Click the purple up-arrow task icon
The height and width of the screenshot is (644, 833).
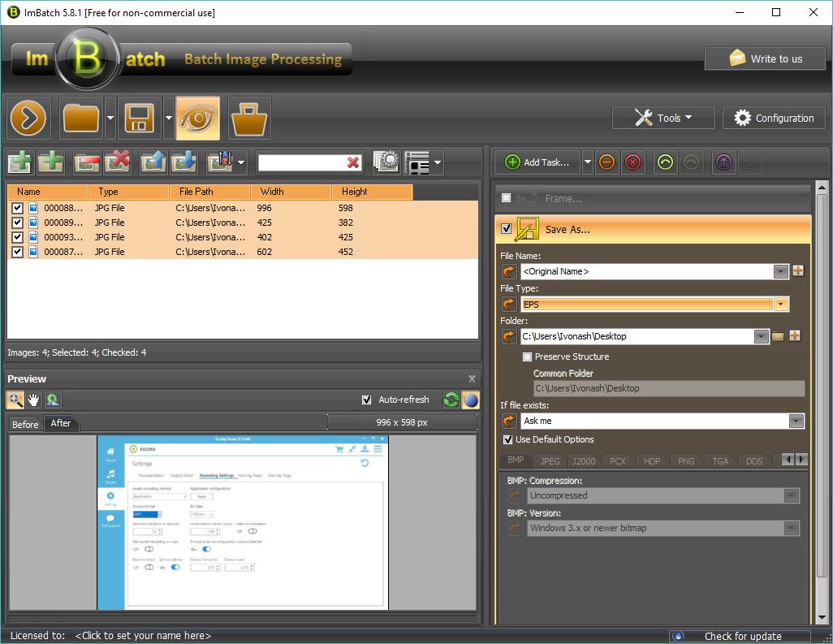pos(724,162)
